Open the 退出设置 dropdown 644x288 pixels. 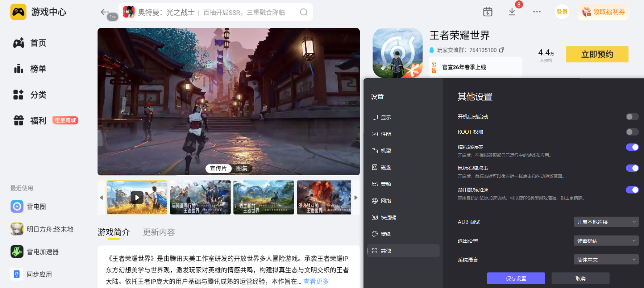click(606, 241)
